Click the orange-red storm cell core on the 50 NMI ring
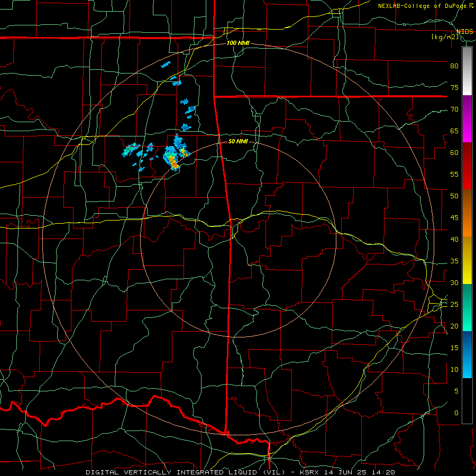Viewport: 476px width, 476px height. [173, 162]
